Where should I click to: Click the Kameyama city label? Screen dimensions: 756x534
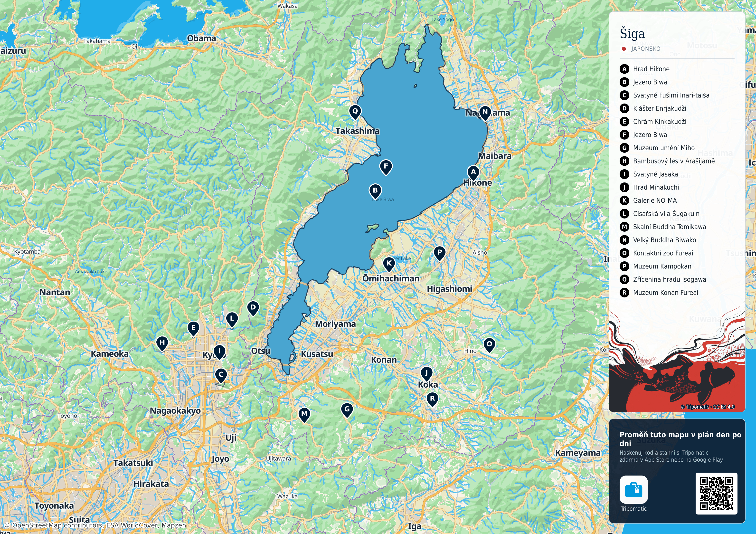pos(578,453)
